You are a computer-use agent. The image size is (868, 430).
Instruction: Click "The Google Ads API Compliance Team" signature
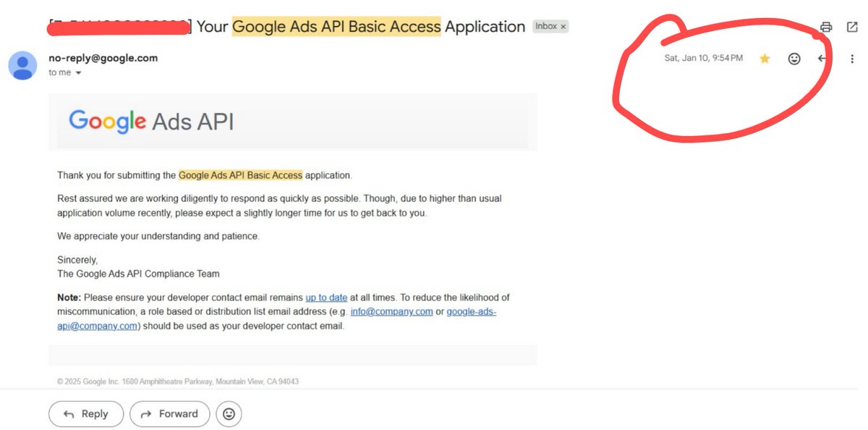click(x=138, y=274)
